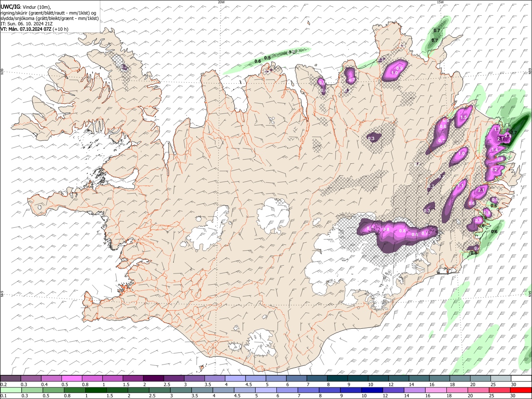Select the bottom-row 10 navy blue swatch

(x=372, y=390)
